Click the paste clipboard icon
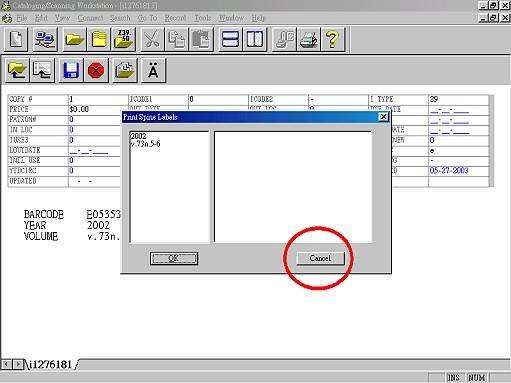The image size is (511, 383). click(201, 39)
